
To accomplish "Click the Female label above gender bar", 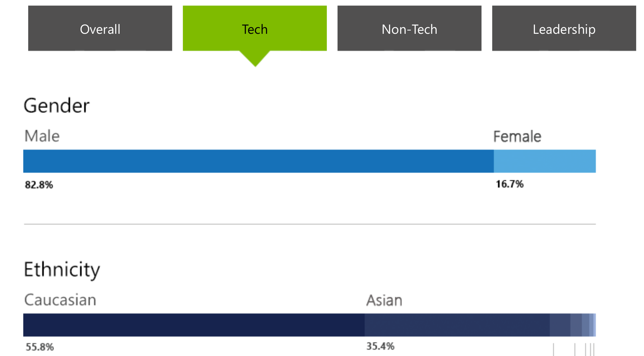I will coord(517,136).
